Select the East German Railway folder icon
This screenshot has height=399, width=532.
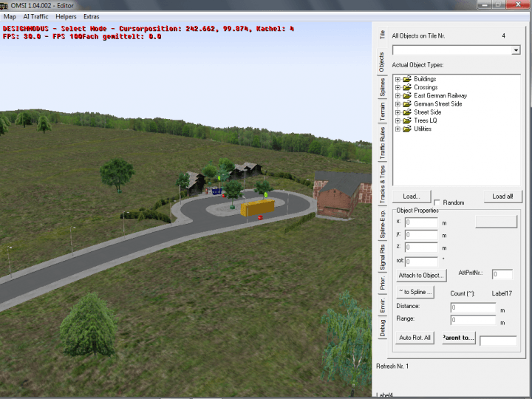pos(407,95)
